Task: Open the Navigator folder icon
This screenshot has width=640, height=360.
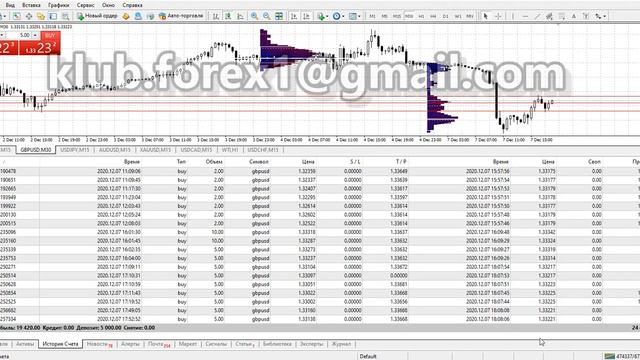Action: [41, 16]
